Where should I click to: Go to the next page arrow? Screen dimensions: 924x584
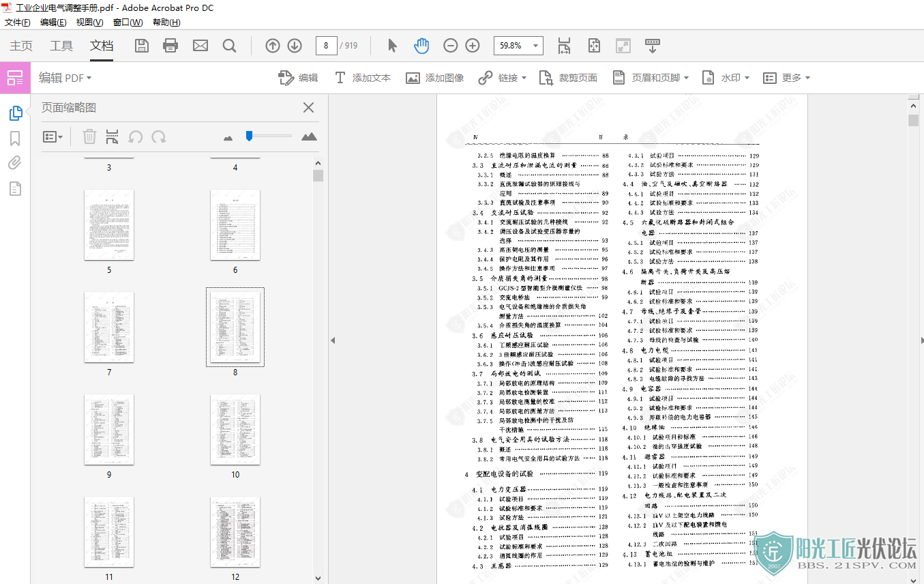pyautogui.click(x=295, y=46)
